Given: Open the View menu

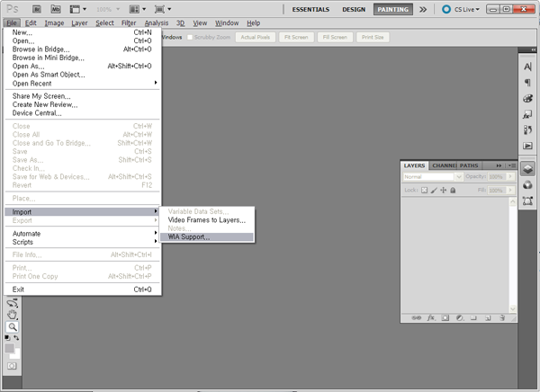Looking at the screenshot, I should (x=200, y=22).
